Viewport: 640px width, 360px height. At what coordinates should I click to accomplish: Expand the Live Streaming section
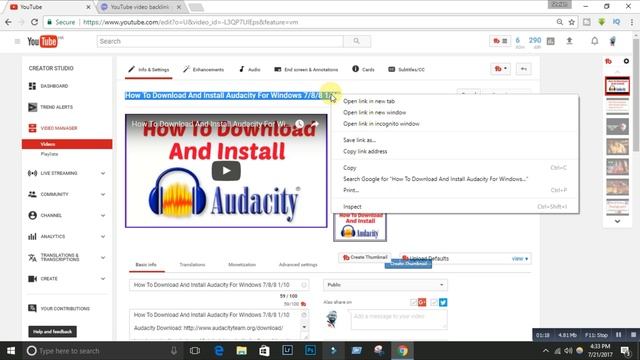pyautogui.click(x=103, y=173)
